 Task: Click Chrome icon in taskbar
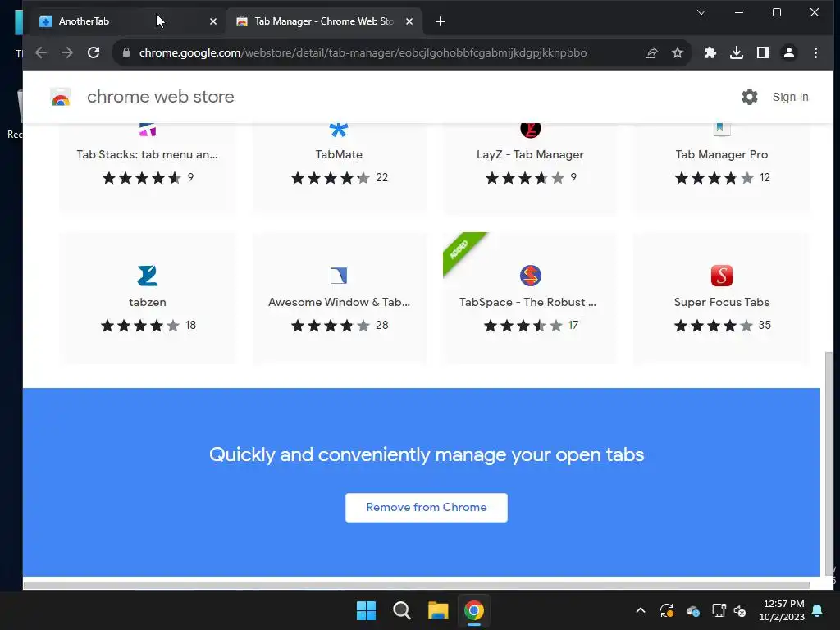[x=473, y=610]
